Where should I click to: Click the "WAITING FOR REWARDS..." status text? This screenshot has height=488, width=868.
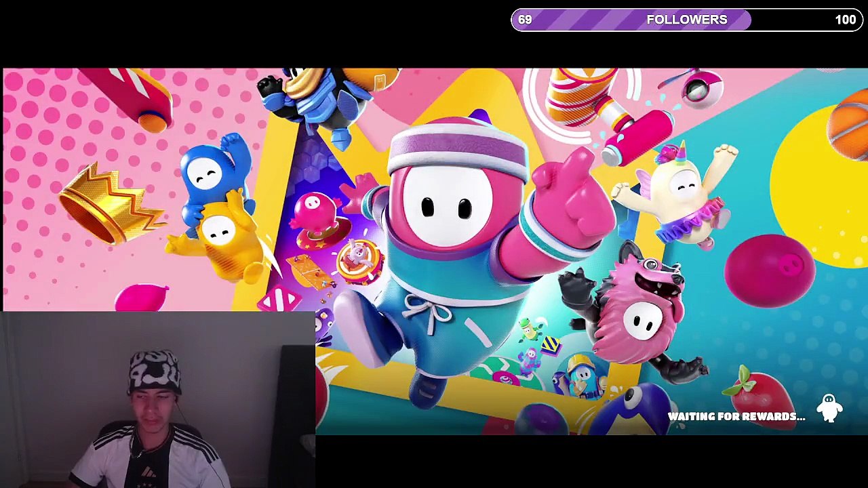736,417
